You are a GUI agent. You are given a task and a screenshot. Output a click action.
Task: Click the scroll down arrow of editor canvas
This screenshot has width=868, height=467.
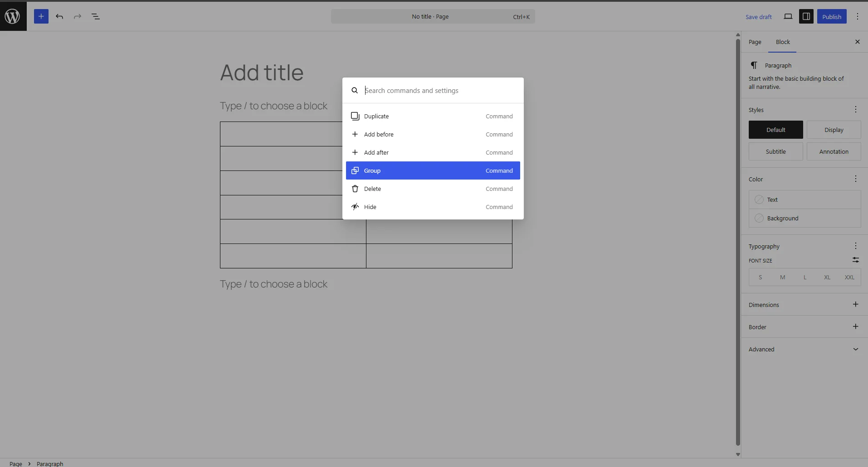pos(738,454)
